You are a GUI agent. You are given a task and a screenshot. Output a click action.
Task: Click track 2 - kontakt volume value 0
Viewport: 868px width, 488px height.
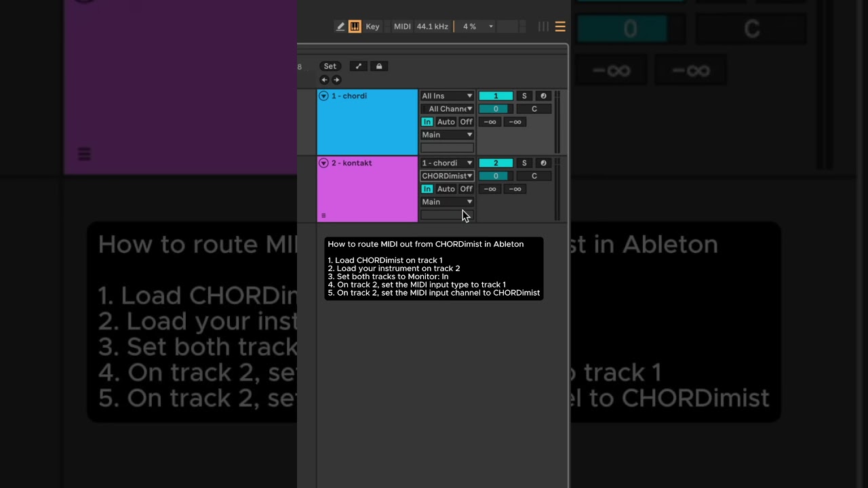click(496, 176)
